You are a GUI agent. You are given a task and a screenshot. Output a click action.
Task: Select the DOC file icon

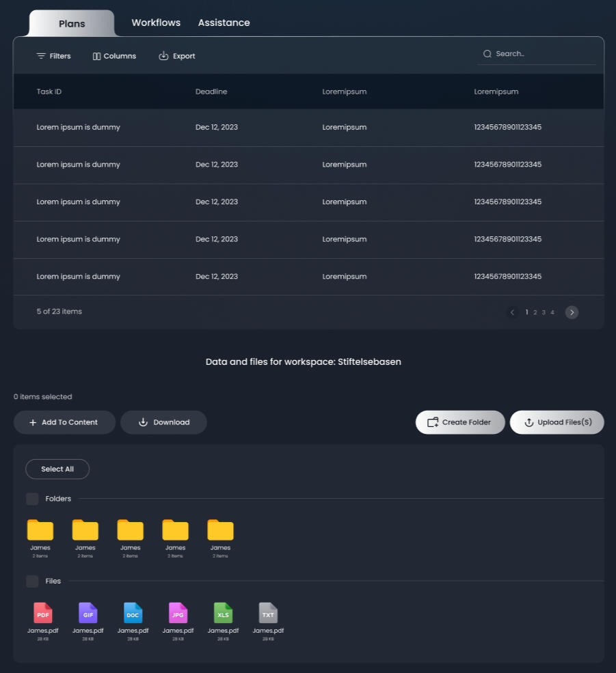tap(133, 612)
